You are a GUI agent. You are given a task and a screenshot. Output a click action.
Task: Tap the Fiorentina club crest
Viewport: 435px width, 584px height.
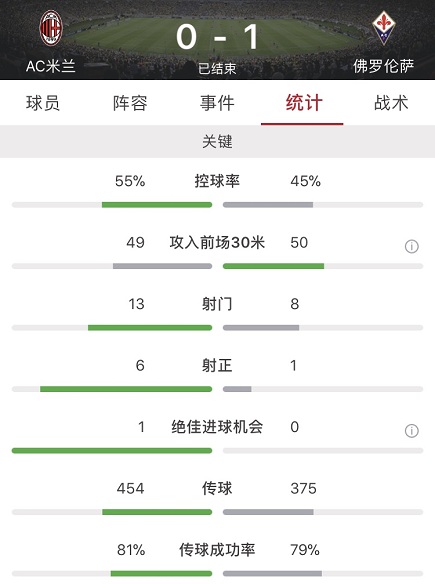coord(384,28)
